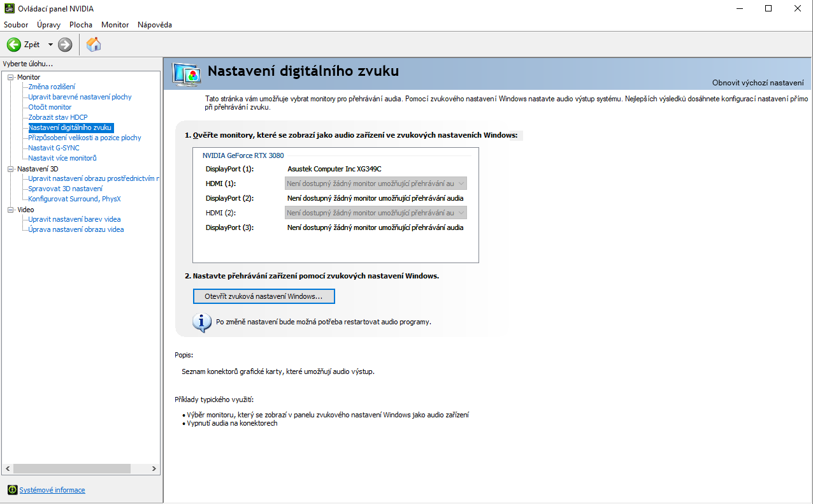Open the home icon in toolbar
This screenshot has width=813, height=504.
tap(94, 44)
